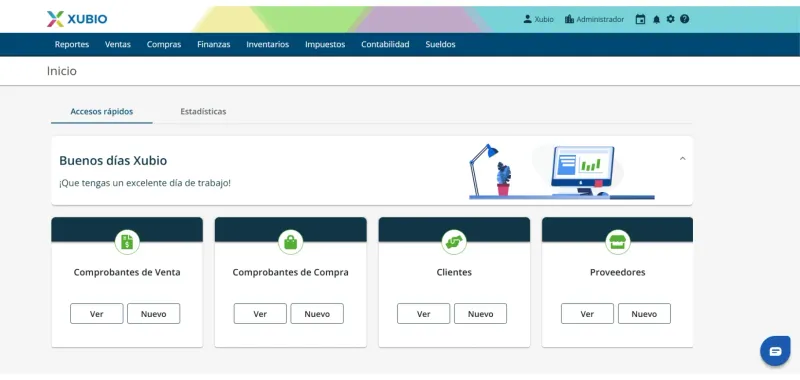Click Ver in the Clientes card
The width and height of the screenshot is (800, 380).
coord(423,314)
